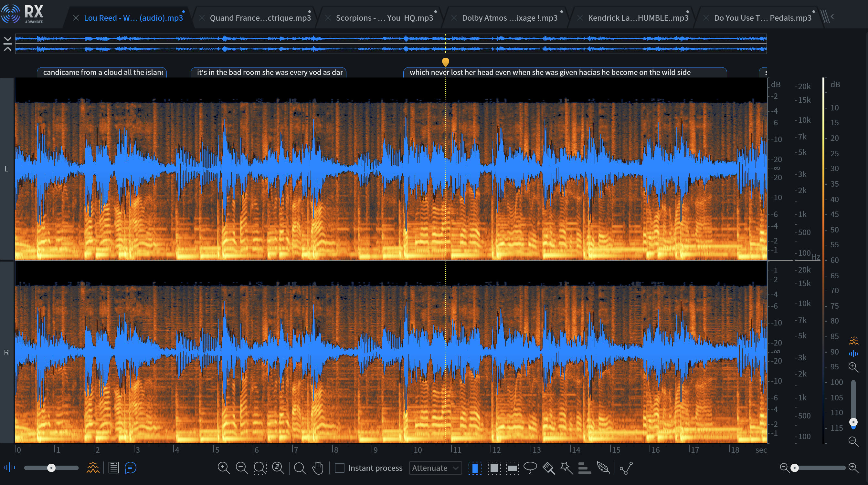This screenshot has height=485, width=868.
Task: Switch to the Scorpions tab
Action: (384, 18)
